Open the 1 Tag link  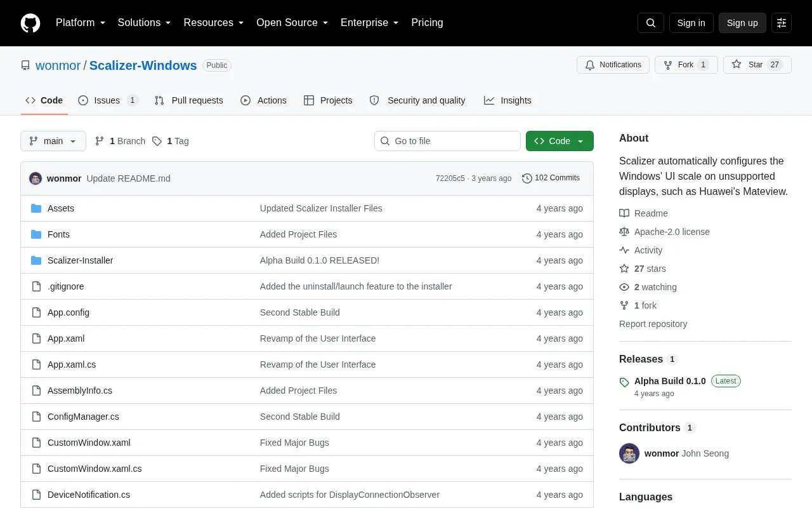click(171, 141)
